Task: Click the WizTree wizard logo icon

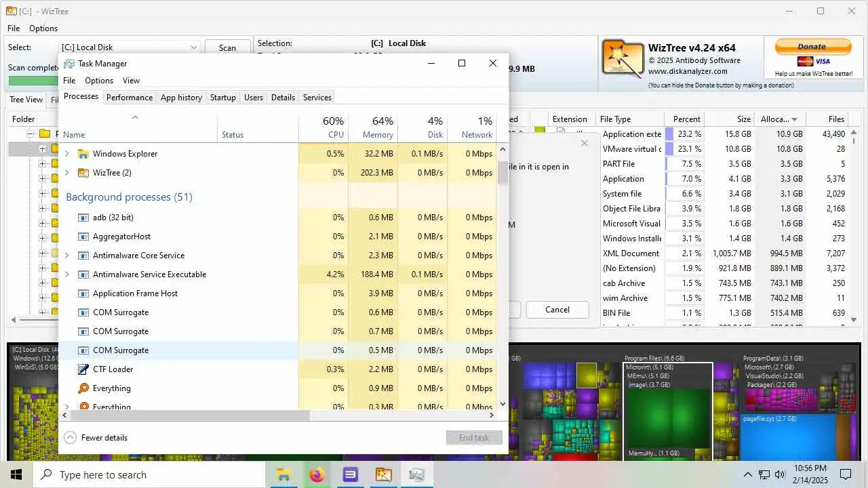Action: tap(623, 59)
